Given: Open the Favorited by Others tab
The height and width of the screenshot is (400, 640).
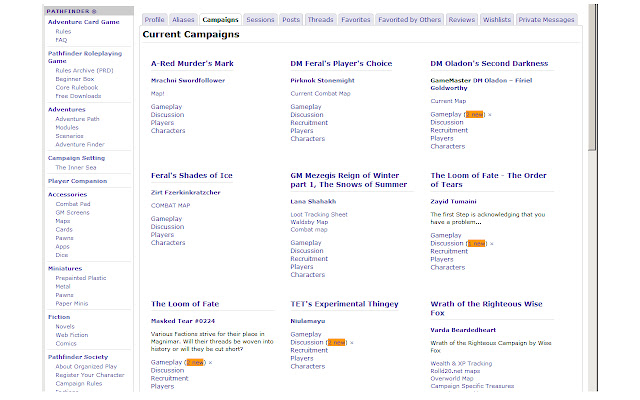Looking at the screenshot, I should pyautogui.click(x=409, y=19).
